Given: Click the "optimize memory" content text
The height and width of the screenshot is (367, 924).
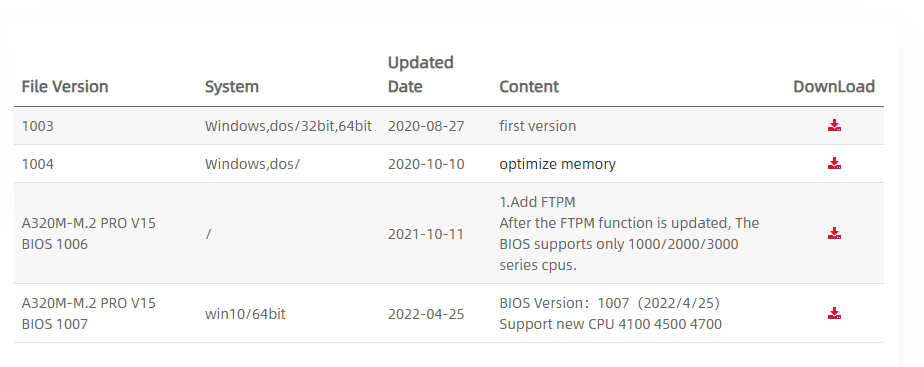Looking at the screenshot, I should [x=557, y=164].
